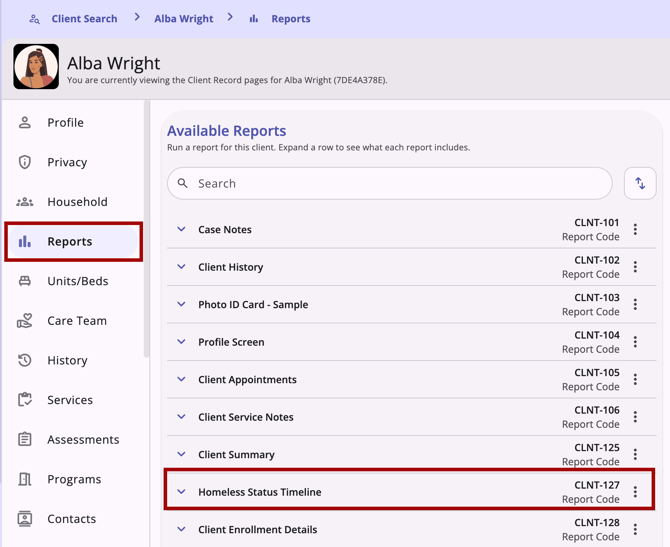Screen dimensions: 670x547
Task: Open the Profile sidebar item
Action: pyautogui.click(x=73, y=123)
